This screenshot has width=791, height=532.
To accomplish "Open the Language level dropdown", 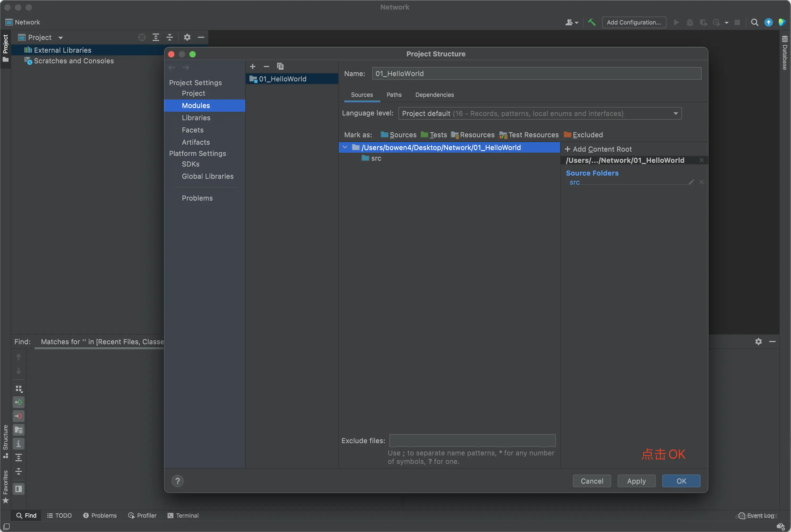I will point(540,114).
